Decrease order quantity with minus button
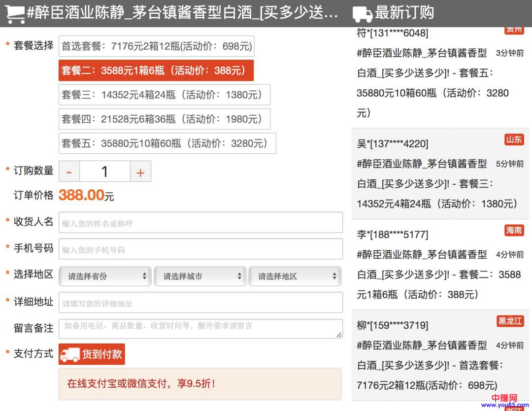The height and width of the screenshot is (411, 532). pyautogui.click(x=69, y=171)
